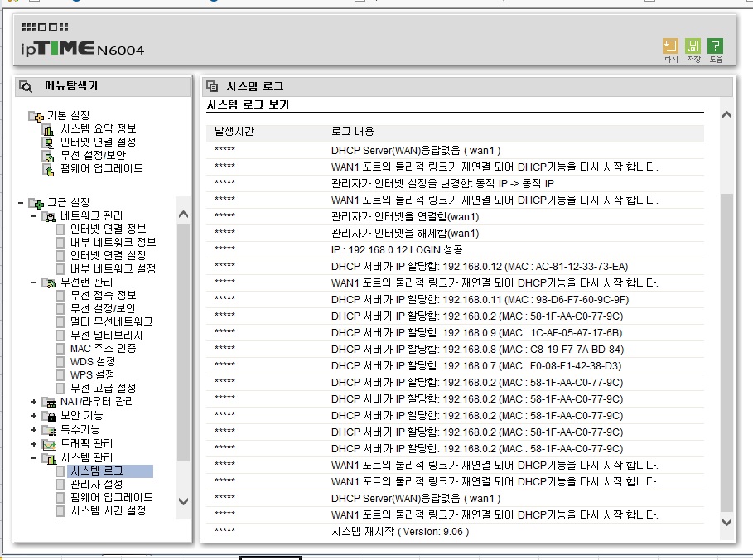Click the folder icon next to 기본 설정
Viewport: 753px width, 560px height.
(36, 116)
